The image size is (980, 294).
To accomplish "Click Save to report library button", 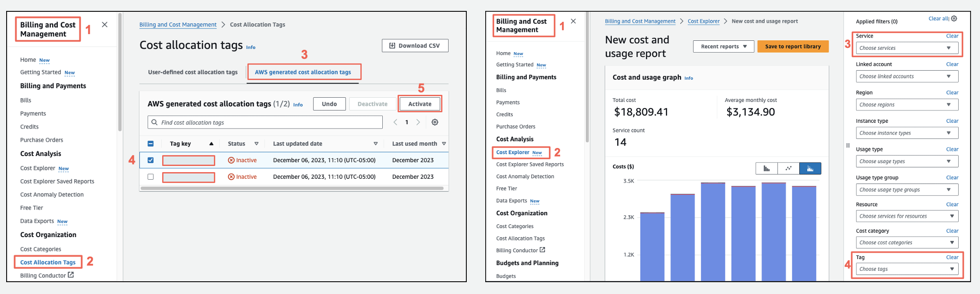I will point(793,46).
